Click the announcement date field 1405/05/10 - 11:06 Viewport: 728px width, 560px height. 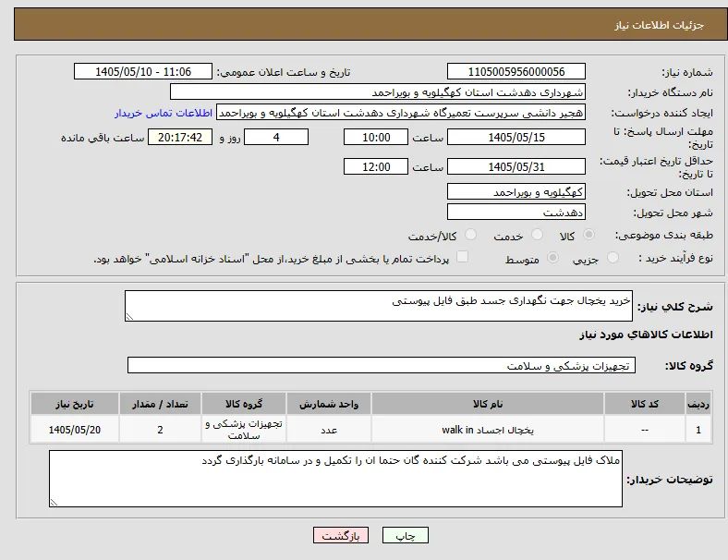[143, 71]
